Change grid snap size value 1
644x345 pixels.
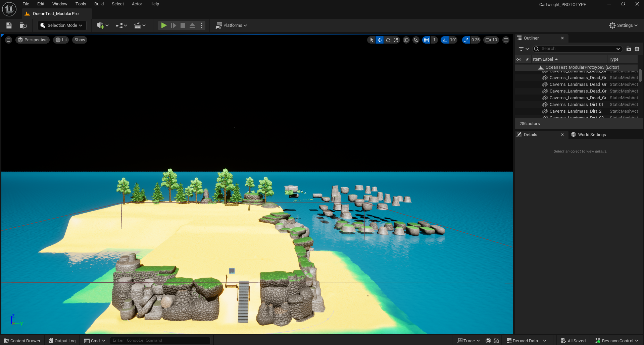click(434, 40)
